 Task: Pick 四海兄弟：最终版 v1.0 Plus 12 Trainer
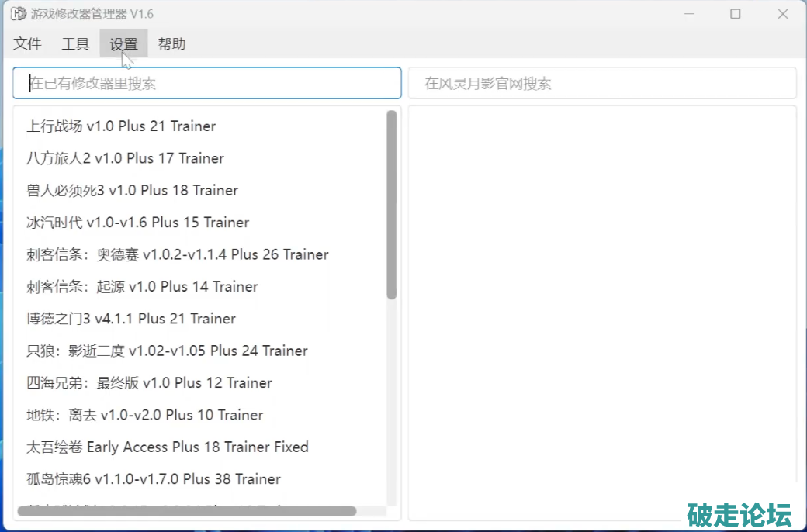click(149, 383)
